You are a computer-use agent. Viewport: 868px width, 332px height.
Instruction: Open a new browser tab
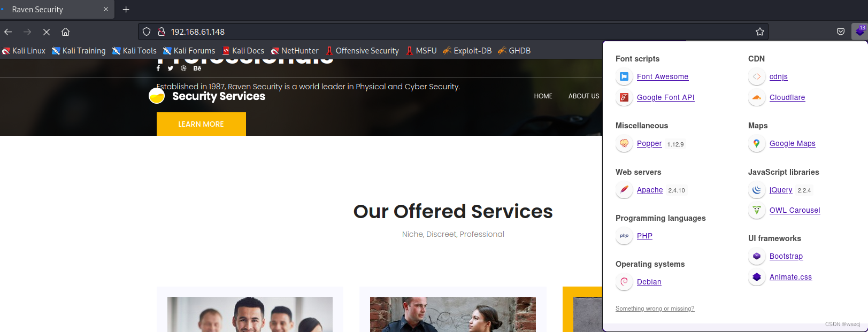pos(126,9)
